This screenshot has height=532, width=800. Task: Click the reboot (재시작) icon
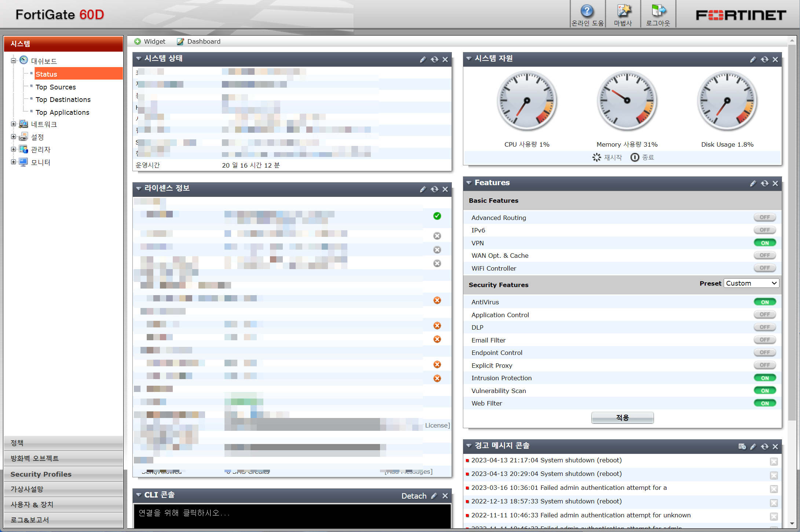[x=597, y=157]
